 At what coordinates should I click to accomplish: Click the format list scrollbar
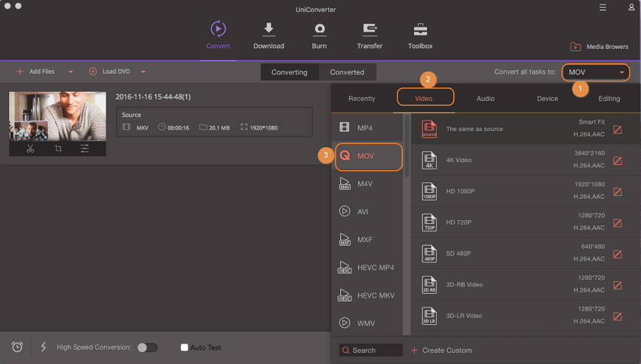point(406,146)
